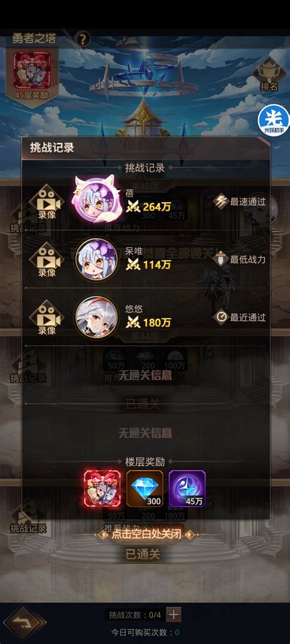View avatar of player 呆唯
290x644 pixels.
[x=97, y=259]
